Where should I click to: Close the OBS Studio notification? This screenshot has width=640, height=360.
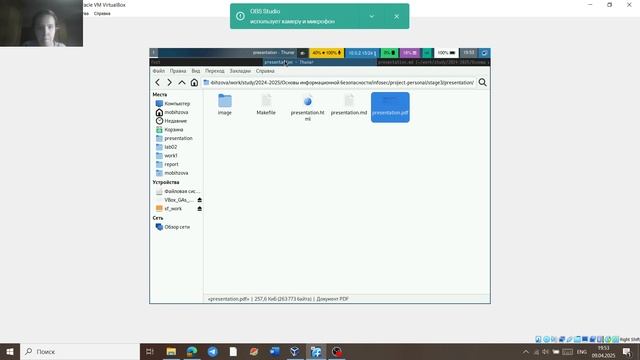click(x=396, y=16)
